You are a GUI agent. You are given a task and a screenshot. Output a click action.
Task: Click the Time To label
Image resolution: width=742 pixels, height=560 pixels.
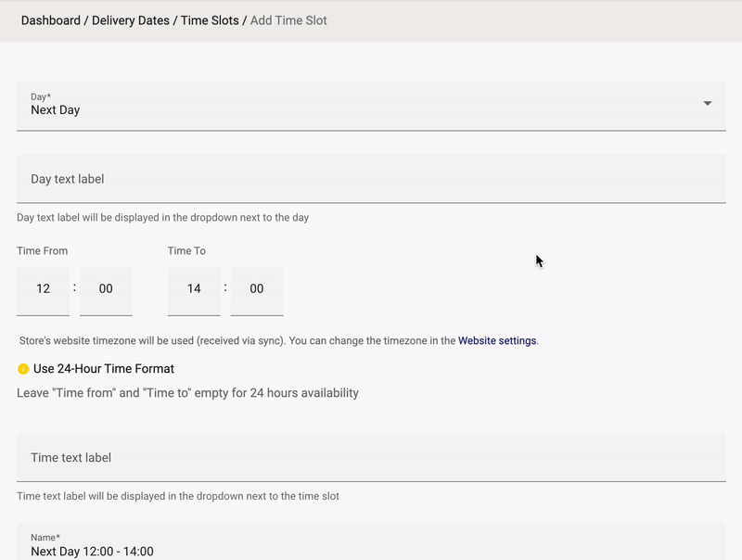coord(186,250)
